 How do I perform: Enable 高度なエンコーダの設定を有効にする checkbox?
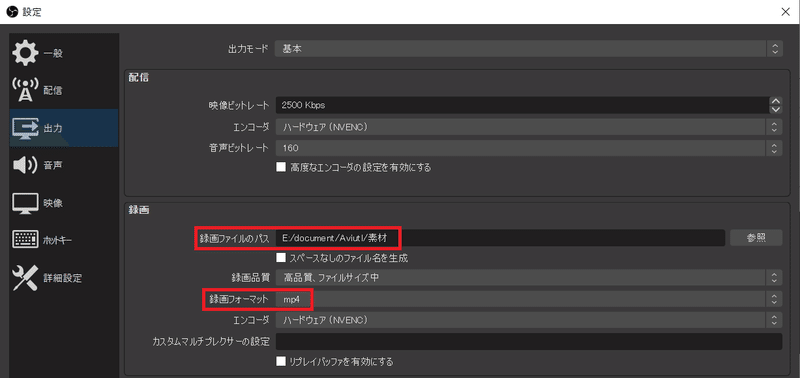(281, 167)
